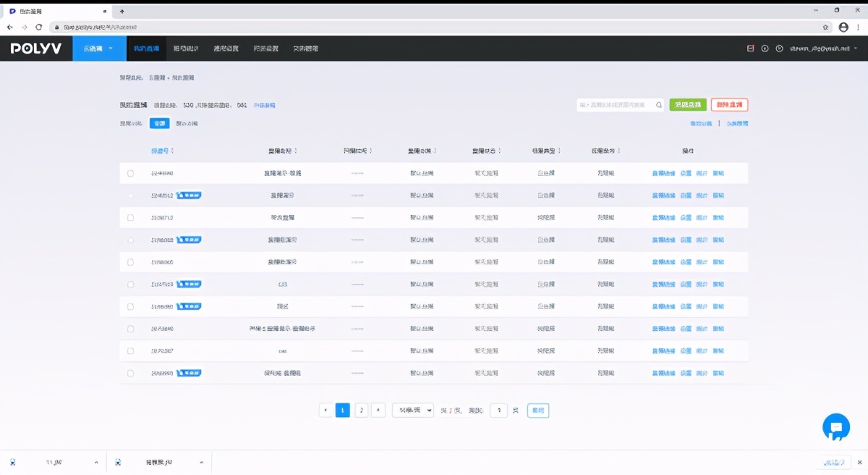Expand the account menu in the top-right header
The height and width of the screenshot is (475, 868).
(823, 49)
